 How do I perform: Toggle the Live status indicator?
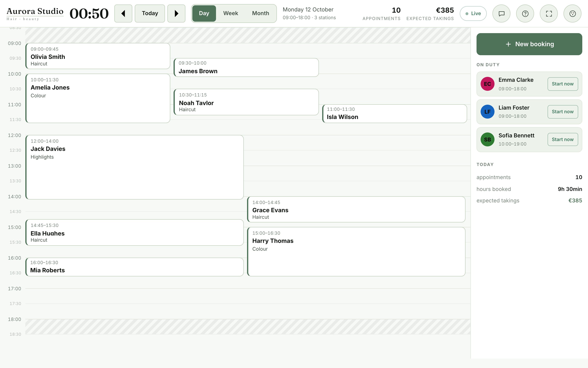473,14
